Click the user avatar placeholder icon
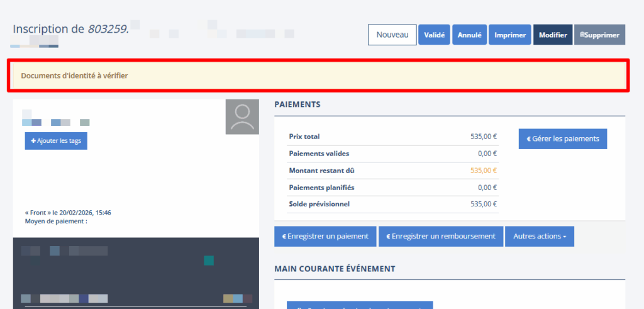Viewport: 644px width, 309px height. pos(242,117)
